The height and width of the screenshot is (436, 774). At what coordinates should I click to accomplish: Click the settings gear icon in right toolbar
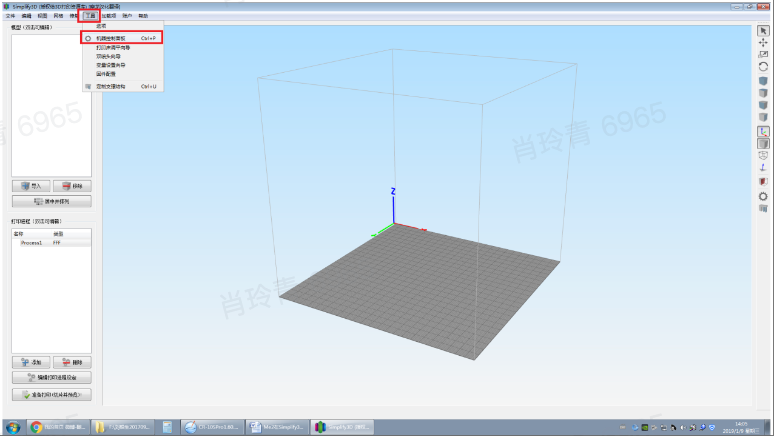763,196
